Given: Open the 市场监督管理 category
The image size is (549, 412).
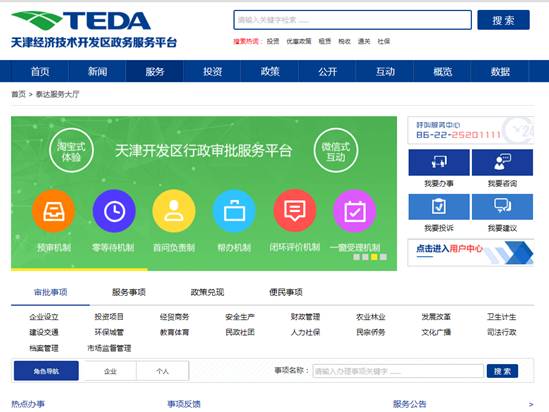Looking at the screenshot, I should (x=109, y=348).
